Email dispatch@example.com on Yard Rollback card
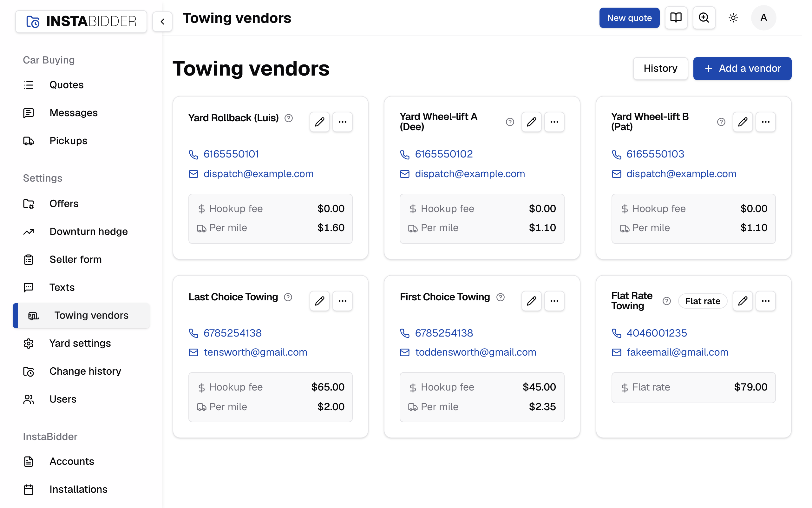The height and width of the screenshot is (508, 812). tap(259, 174)
